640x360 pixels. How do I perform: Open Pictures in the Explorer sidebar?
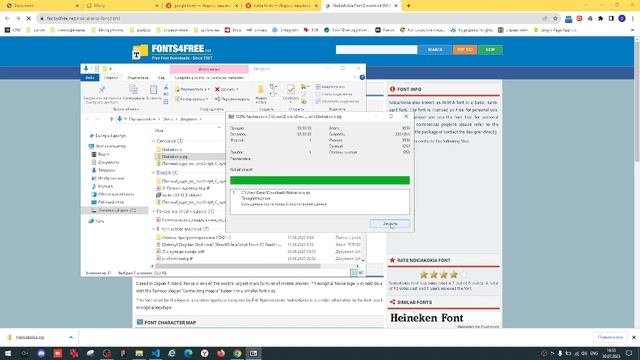(108, 178)
